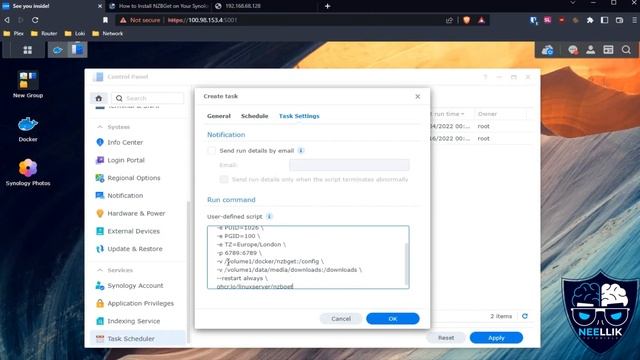
Task: Click the user-defined script scrollbar
Action: pos(406,263)
